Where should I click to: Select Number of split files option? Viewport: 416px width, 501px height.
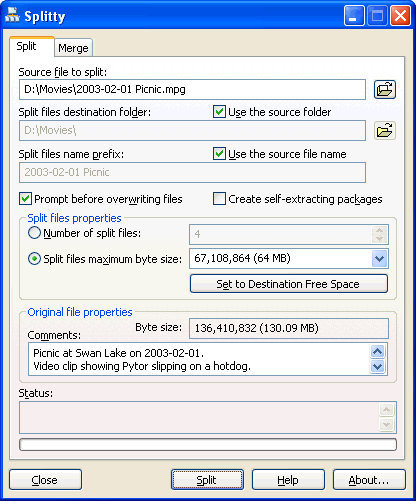coord(34,233)
